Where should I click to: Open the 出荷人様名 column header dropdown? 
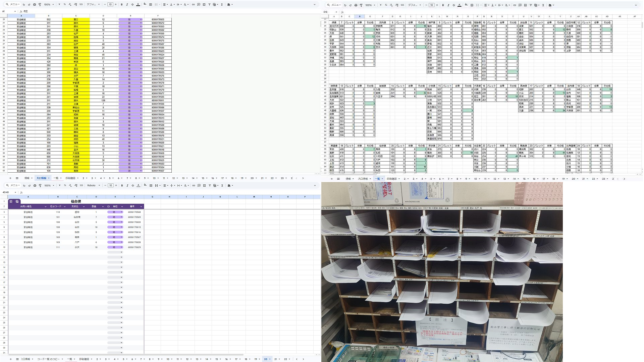[46, 206]
